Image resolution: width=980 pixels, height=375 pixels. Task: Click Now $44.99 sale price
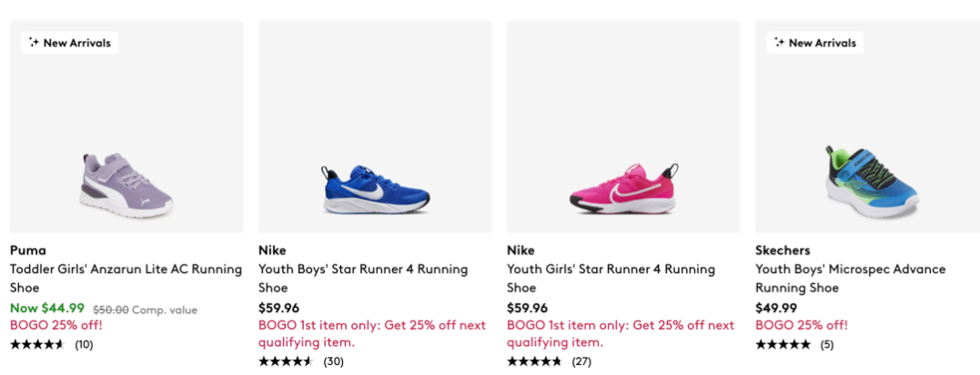pos(47,308)
